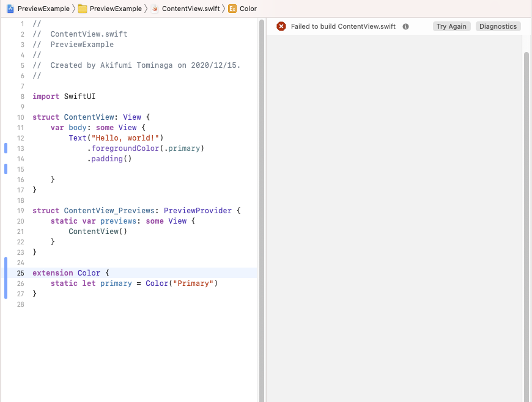Click the Ex extension icon beside Color
Screen dimensions: 532x402
click(x=232, y=9)
